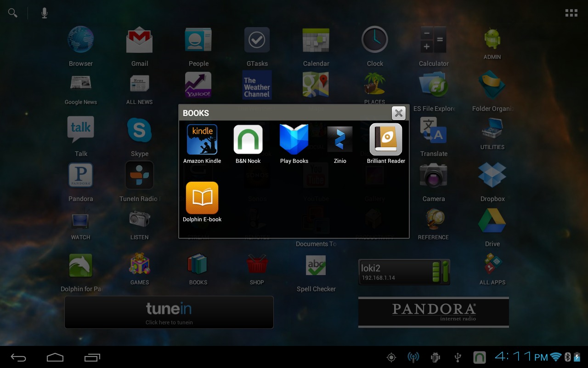Image resolution: width=588 pixels, height=368 pixels.
Task: Open the Google News app
Action: click(81, 90)
